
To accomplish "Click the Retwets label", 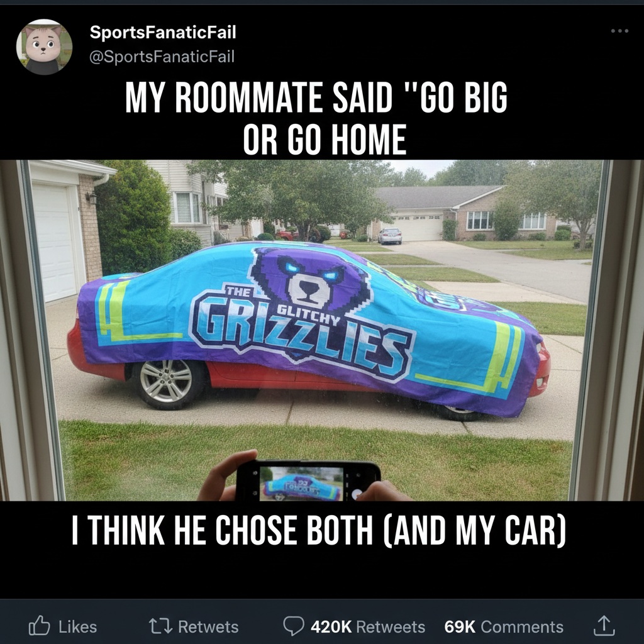I will (x=208, y=627).
